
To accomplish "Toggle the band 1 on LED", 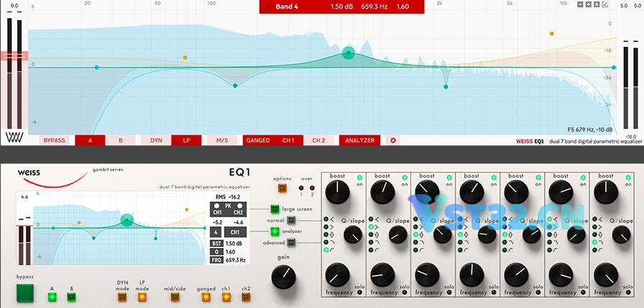I will 360,177.
